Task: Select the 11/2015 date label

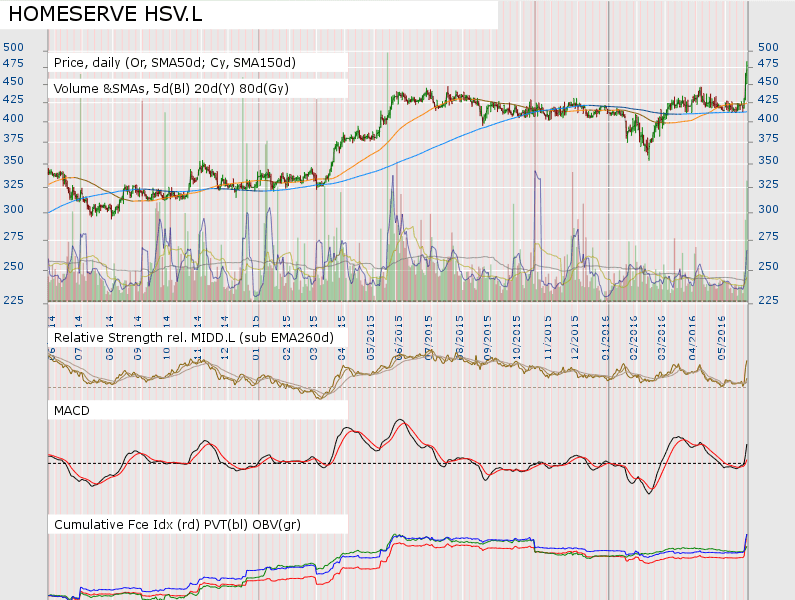Action: coord(548,338)
